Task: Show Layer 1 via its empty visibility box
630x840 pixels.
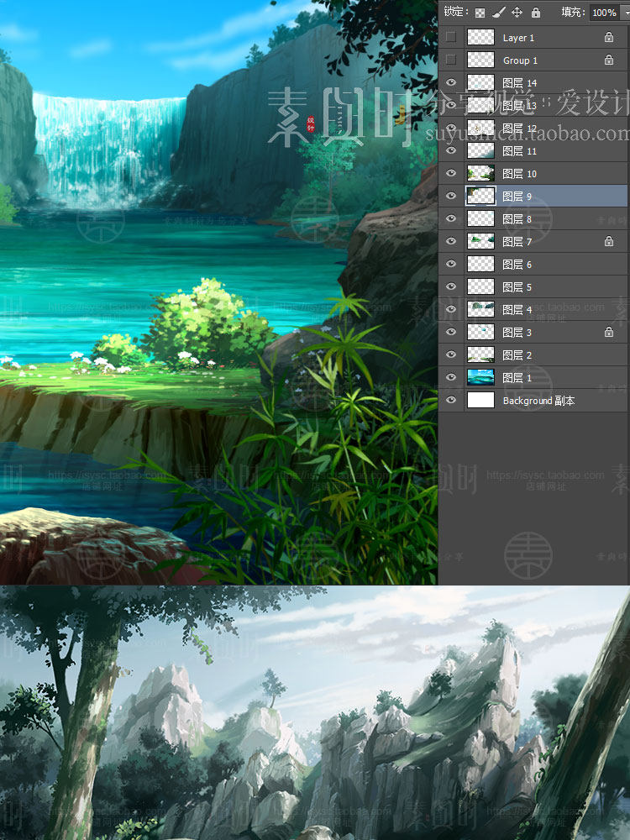Action: point(451,37)
